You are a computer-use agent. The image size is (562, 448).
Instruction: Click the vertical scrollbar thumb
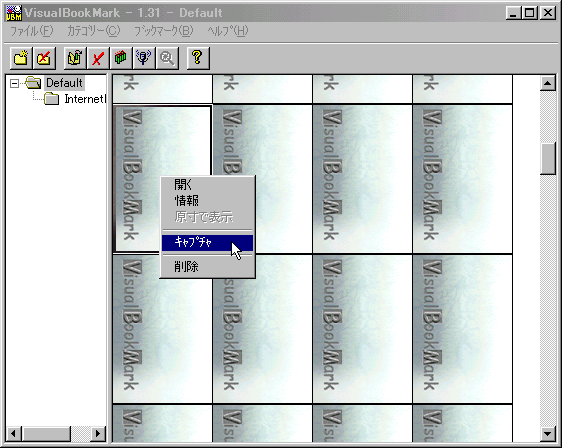pos(548,158)
